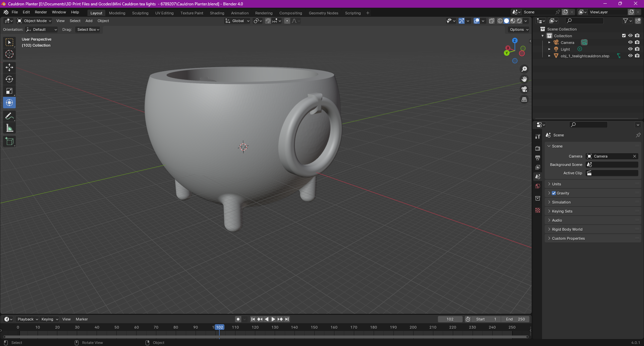
Task: Play the animation forward
Action: (x=273, y=319)
